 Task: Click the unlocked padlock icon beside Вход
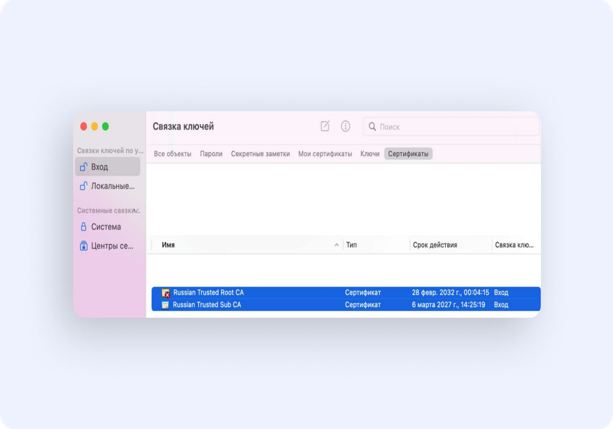coord(83,167)
